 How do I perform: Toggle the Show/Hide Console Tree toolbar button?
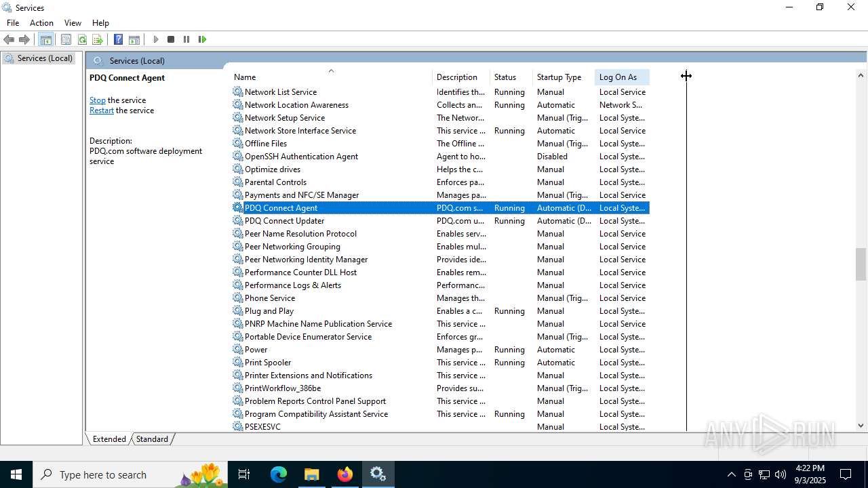click(45, 39)
